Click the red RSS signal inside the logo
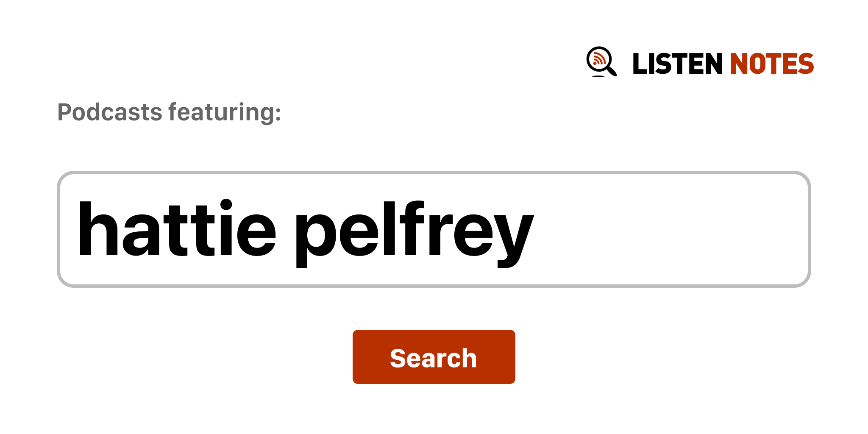The width and height of the screenshot is (868, 434). pyautogui.click(x=598, y=59)
